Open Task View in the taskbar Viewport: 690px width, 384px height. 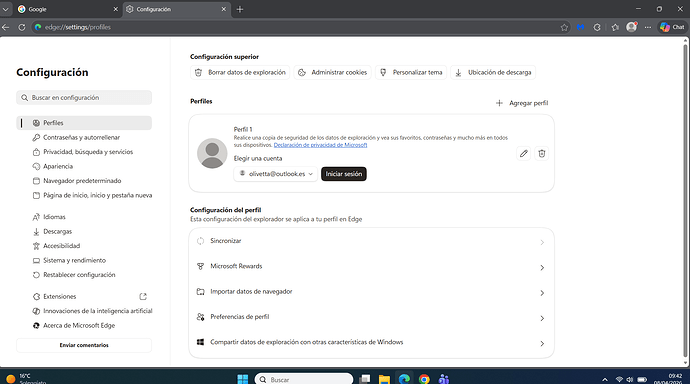(364, 379)
